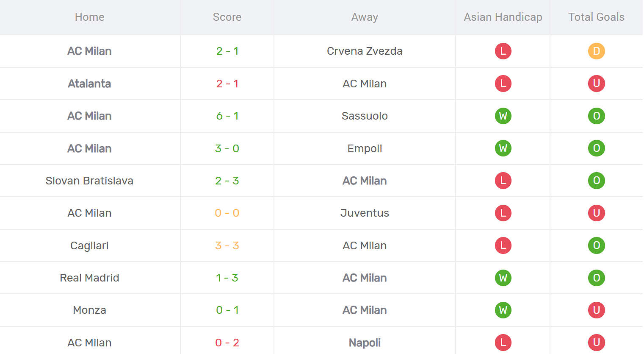Screen dimensions: 644x354
Task: Click the Asian Handicap column header
Action: (503, 17)
